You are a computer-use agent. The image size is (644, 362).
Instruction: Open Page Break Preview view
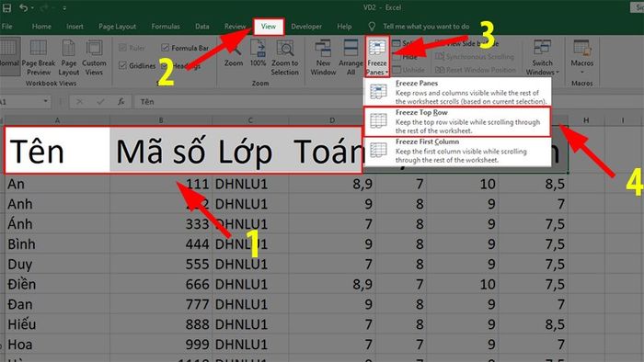pyautogui.click(x=39, y=58)
